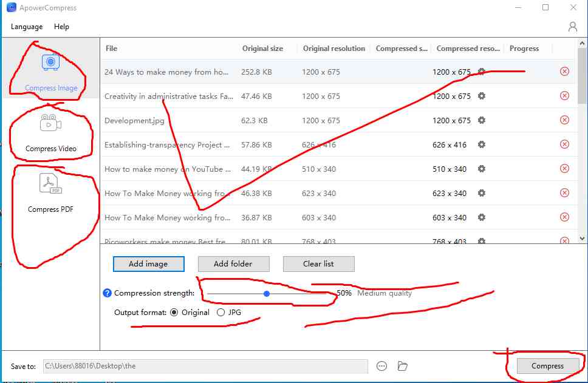The height and width of the screenshot is (383, 588).
Task: Click the original size "57.86 KB"
Action: [x=256, y=145]
